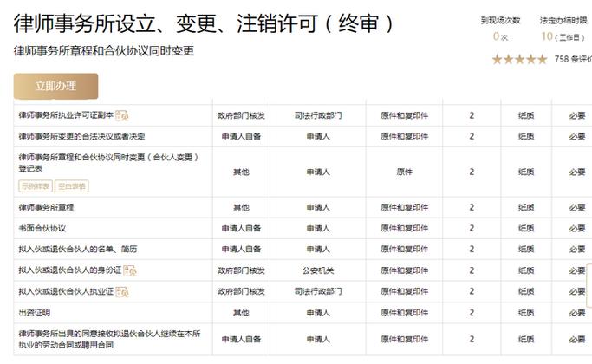Click the 到现场次数 label
The height and width of the screenshot is (364, 592).
click(501, 21)
